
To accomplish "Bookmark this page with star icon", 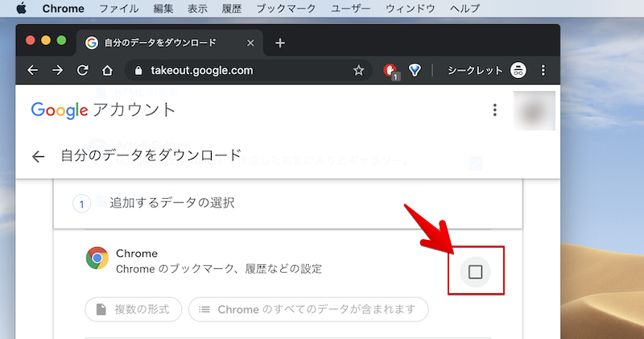I will (359, 71).
